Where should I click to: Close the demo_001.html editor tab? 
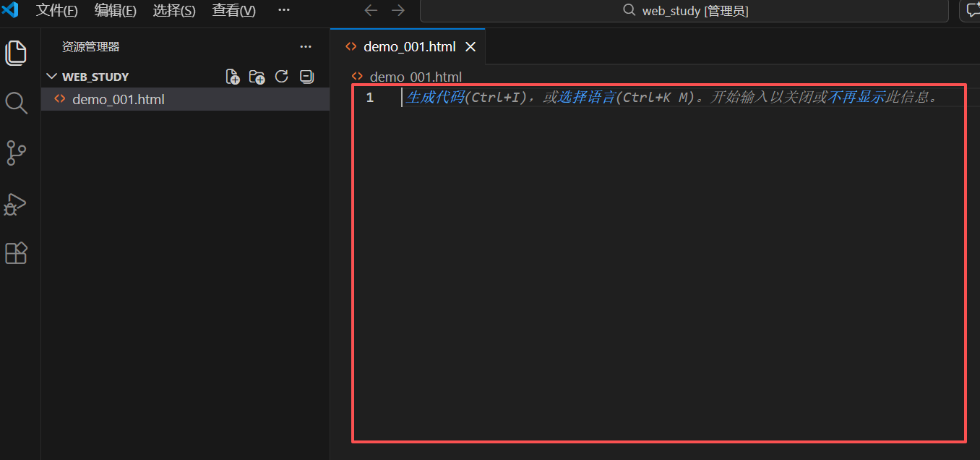coord(470,47)
